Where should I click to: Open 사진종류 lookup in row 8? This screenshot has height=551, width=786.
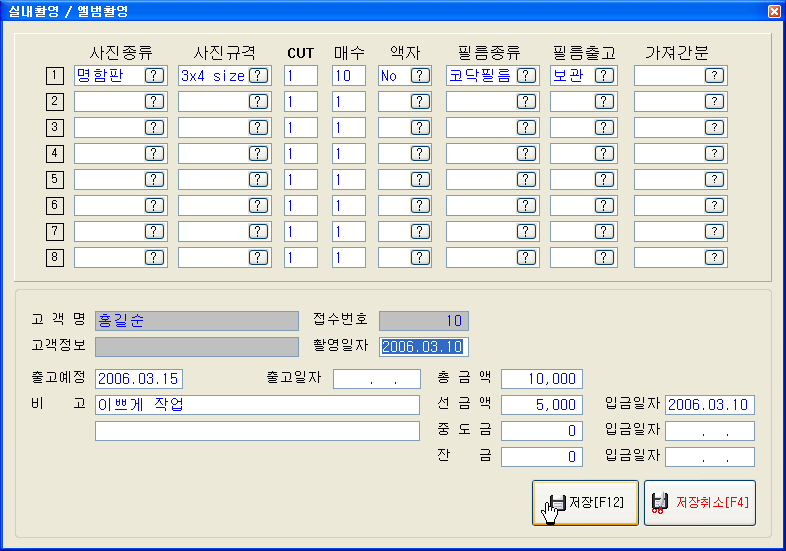(154, 258)
